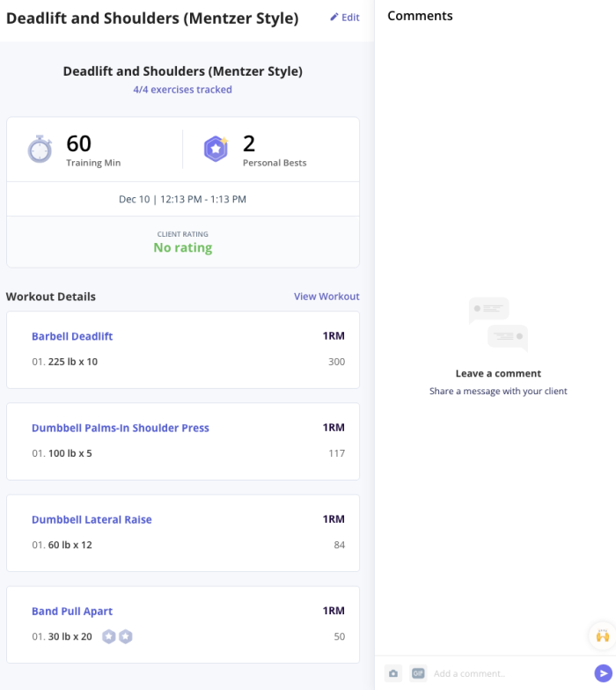Viewport: 616px width, 690px height.
Task: Open the Dumbbell Lateral Raise exercise
Action: (x=92, y=519)
